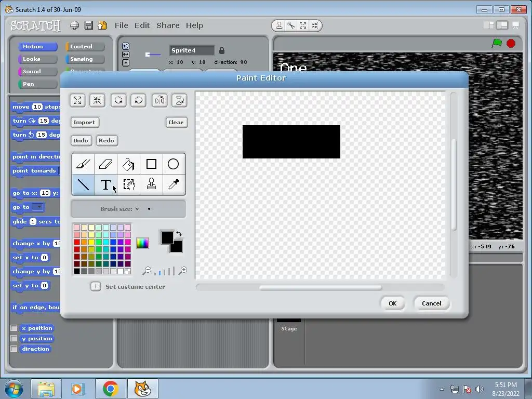Viewport: 532px width, 399px height.
Task: Open the Brush size dropdown
Action: pyautogui.click(x=137, y=209)
